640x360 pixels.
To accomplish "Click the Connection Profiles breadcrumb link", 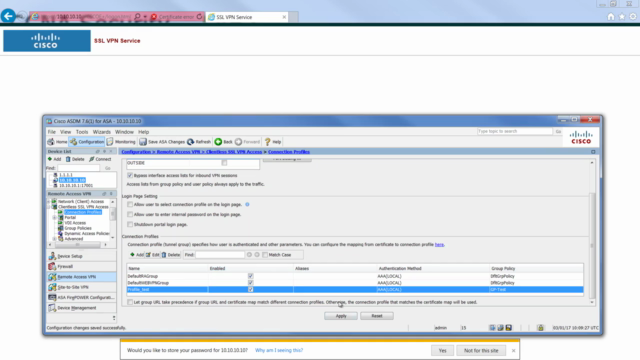I will coord(289,152).
